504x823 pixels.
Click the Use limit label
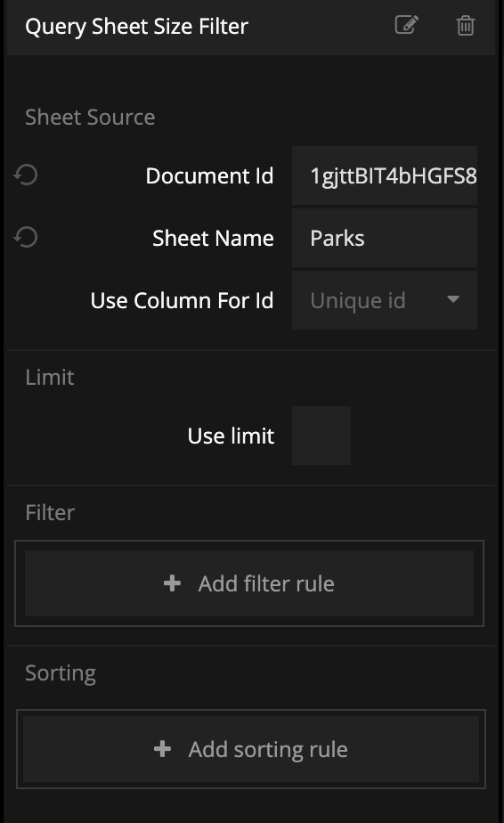click(x=231, y=436)
